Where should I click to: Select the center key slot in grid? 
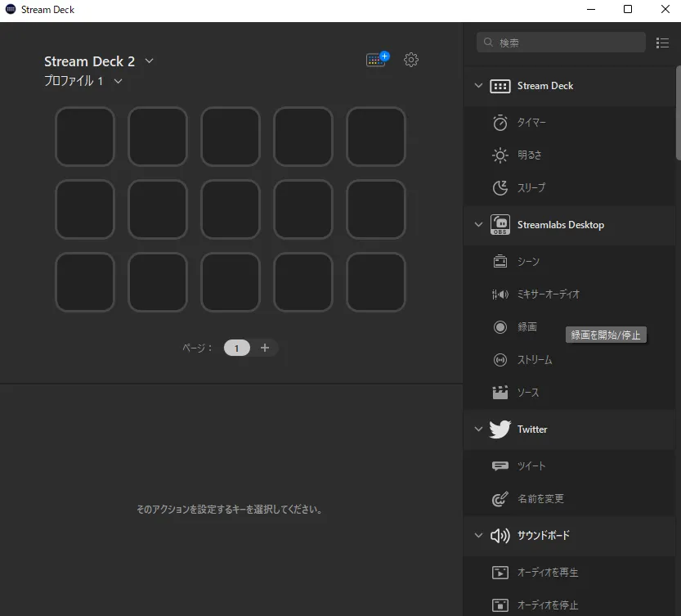[231, 209]
